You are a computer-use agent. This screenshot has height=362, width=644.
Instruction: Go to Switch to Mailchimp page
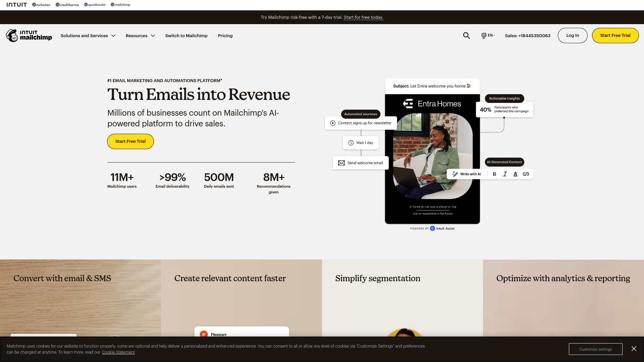tap(186, 36)
